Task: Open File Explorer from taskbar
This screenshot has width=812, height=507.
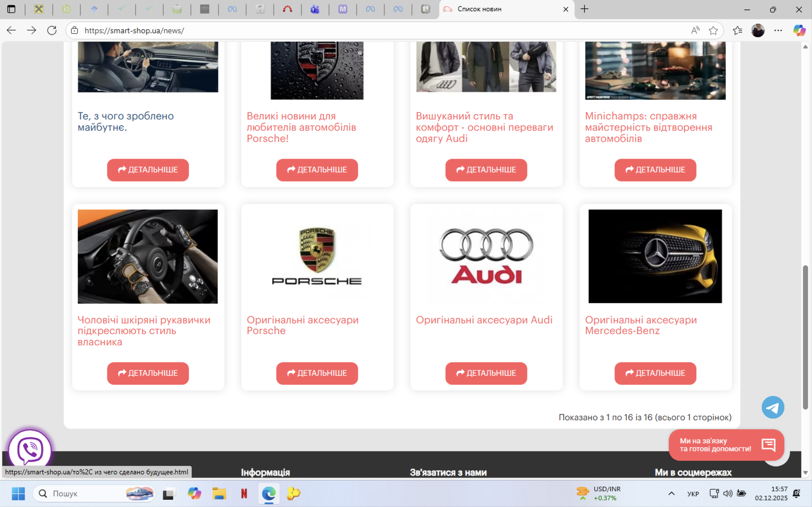Action: coord(219,493)
